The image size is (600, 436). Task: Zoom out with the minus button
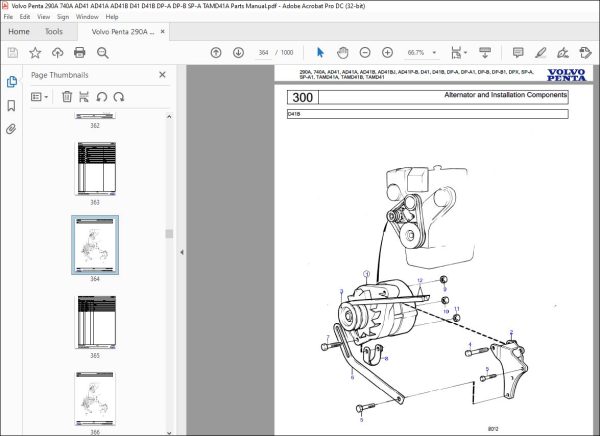click(x=365, y=52)
